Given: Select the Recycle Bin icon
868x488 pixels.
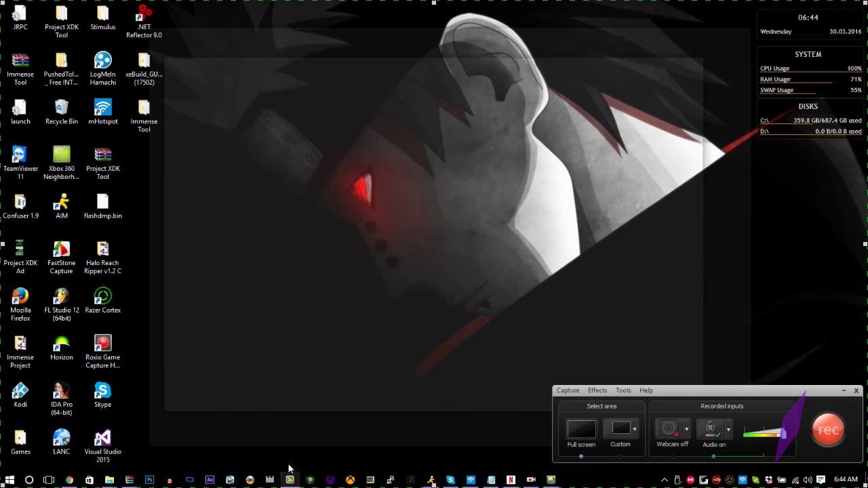Looking at the screenshot, I should (x=62, y=113).
